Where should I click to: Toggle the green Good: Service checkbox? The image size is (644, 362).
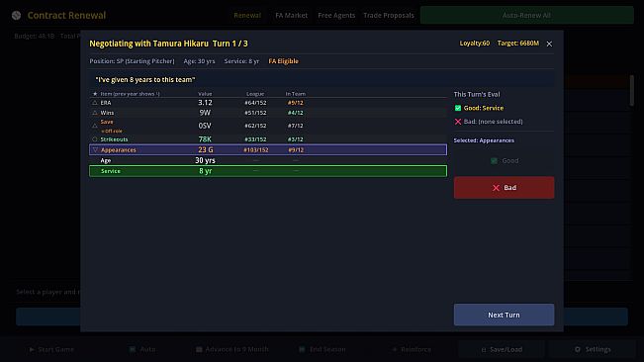(458, 108)
